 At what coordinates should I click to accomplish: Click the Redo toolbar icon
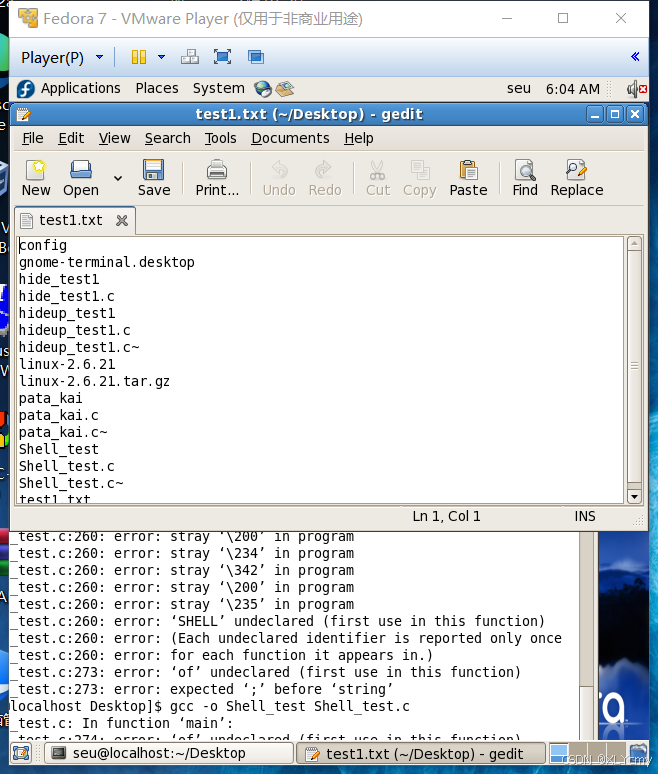click(324, 178)
